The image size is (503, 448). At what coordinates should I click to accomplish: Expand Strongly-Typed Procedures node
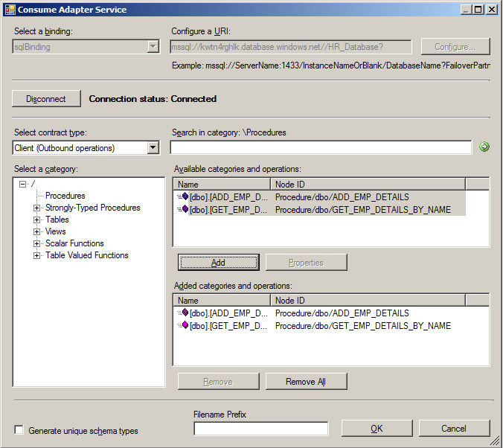pyautogui.click(x=36, y=208)
